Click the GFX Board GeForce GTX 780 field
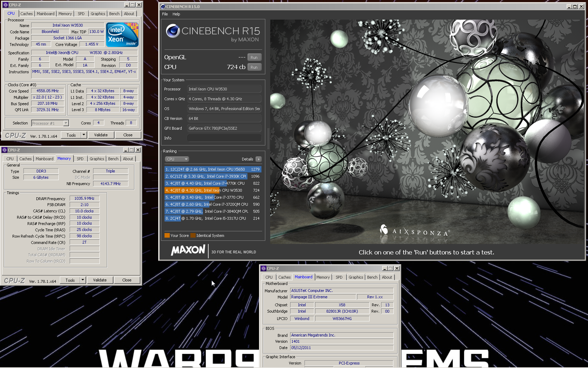The image size is (588, 368). (x=224, y=128)
